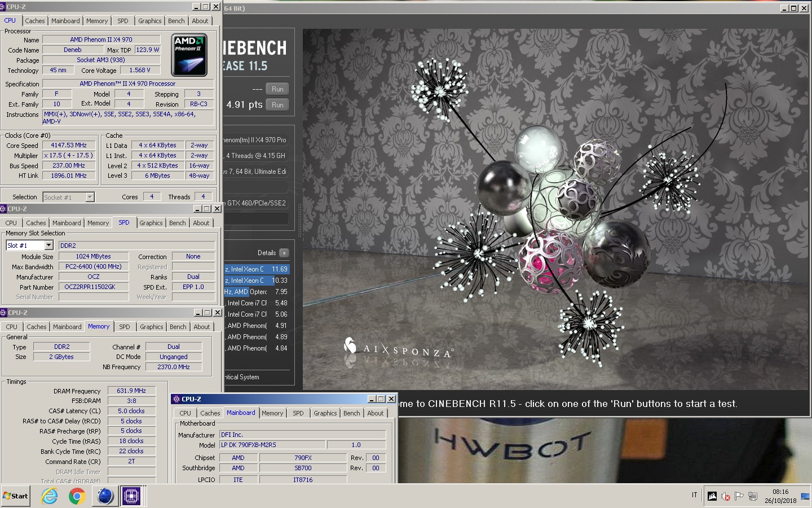Click the FSB:DRAM value '3:8'
The width and height of the screenshot is (812, 508).
[x=131, y=401]
